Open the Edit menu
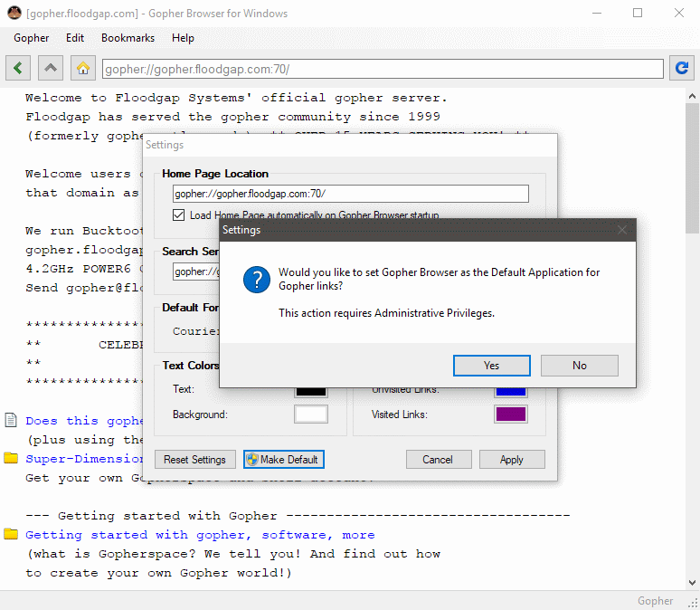 (x=75, y=38)
